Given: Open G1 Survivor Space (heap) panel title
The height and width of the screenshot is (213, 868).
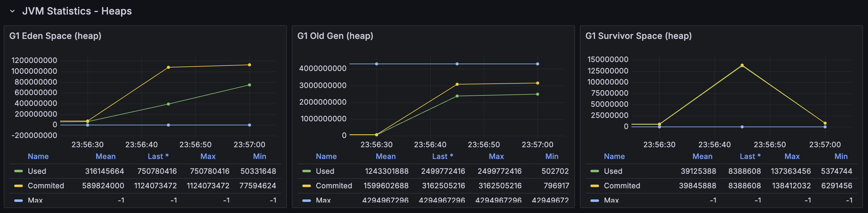Looking at the screenshot, I should pos(639,36).
